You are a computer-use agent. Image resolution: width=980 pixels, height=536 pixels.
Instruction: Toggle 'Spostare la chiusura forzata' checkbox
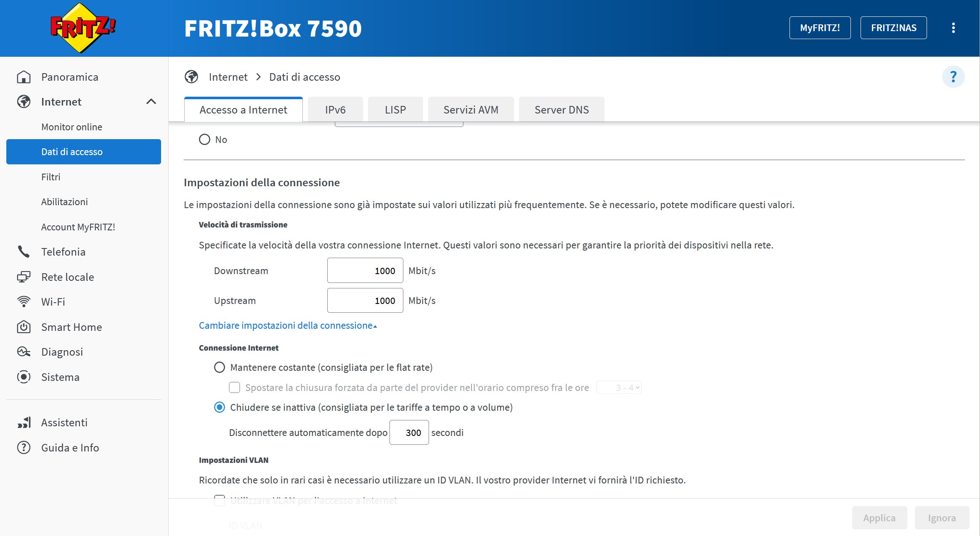pos(234,388)
